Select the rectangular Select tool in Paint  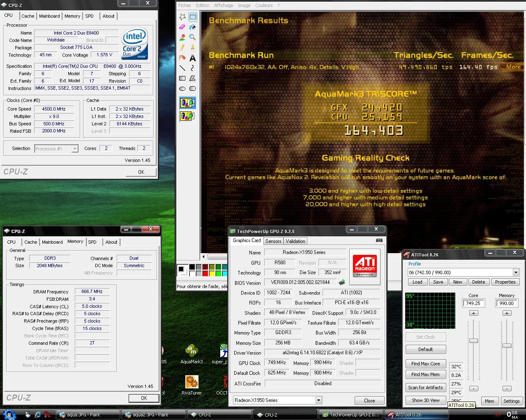point(192,17)
